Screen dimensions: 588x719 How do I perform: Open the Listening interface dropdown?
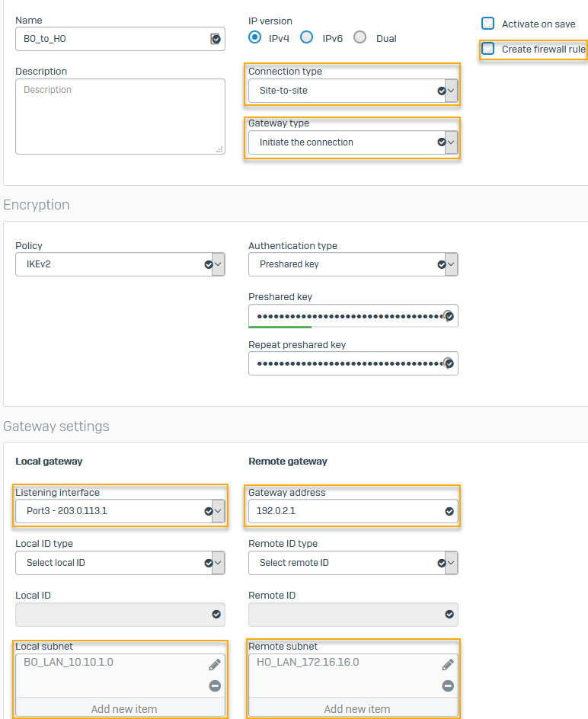[x=120, y=511]
